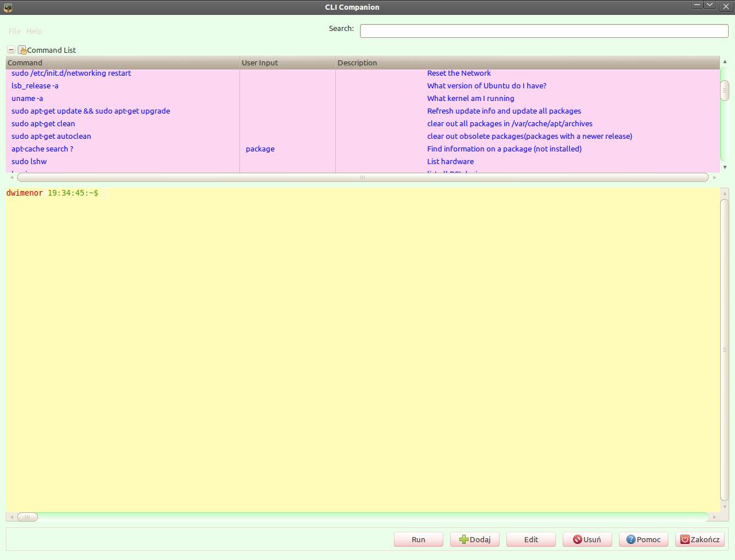Click the command list scroll down arrow
735x560 pixels.
click(x=725, y=168)
